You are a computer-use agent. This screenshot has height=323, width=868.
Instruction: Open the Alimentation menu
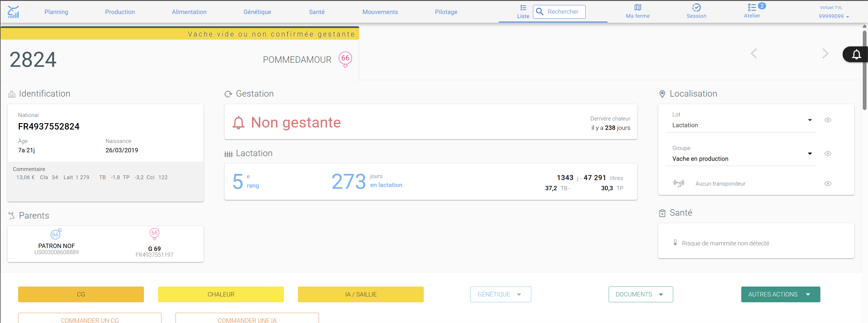(189, 12)
